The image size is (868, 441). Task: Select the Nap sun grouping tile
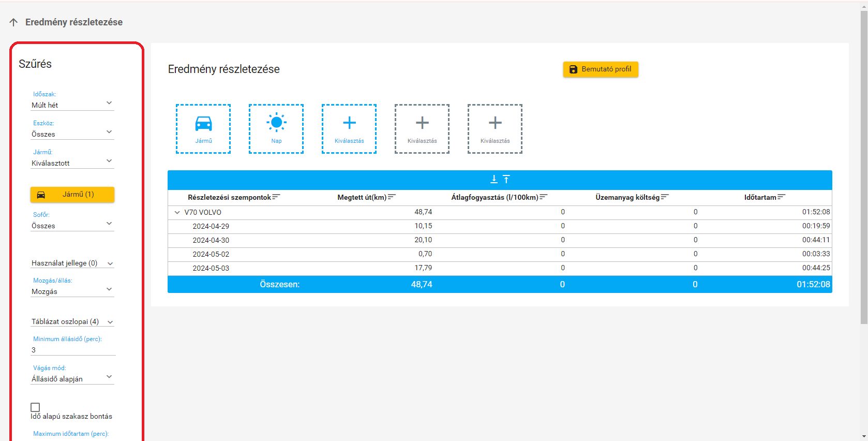click(276, 129)
